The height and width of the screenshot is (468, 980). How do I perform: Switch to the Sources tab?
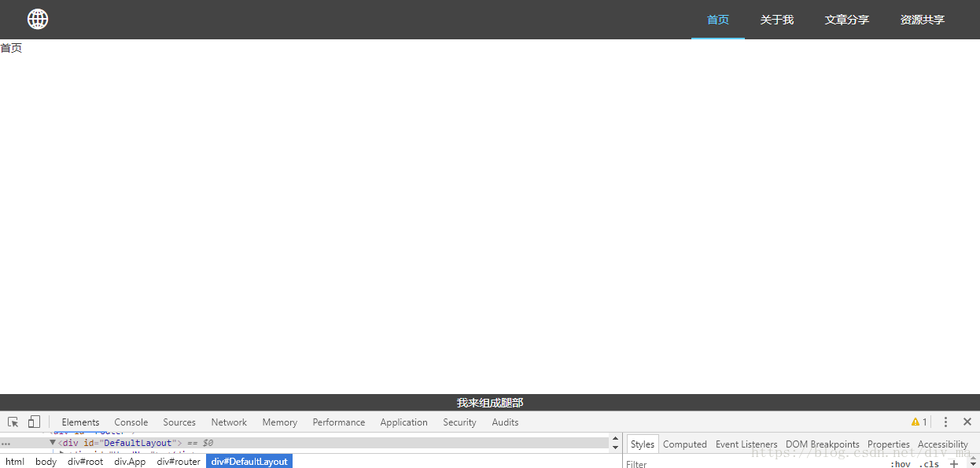[179, 422]
